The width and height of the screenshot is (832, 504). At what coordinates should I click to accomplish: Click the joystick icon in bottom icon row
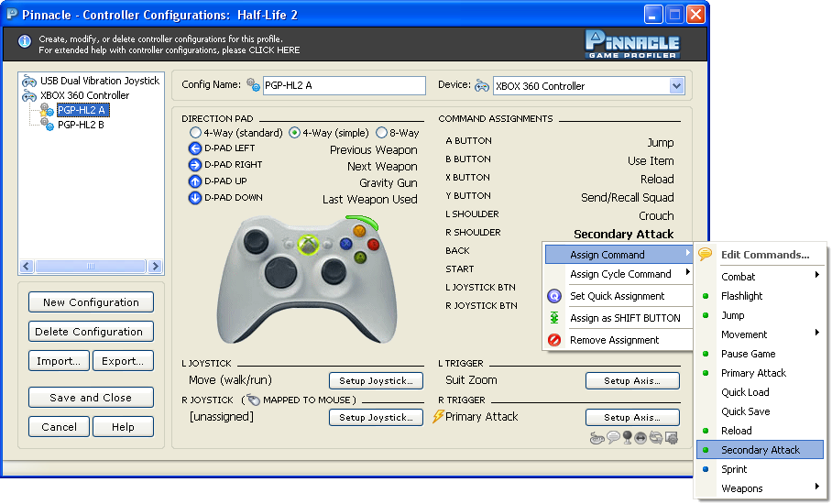tap(627, 437)
